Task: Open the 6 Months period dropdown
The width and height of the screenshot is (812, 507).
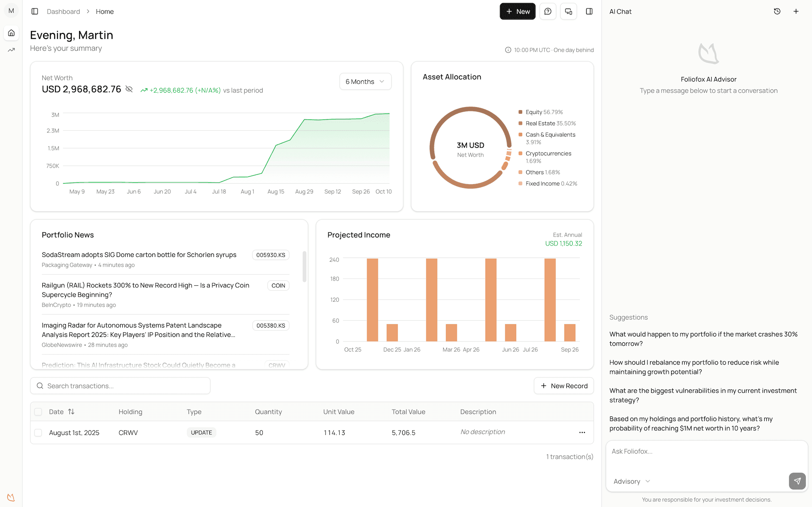Action: [365, 81]
